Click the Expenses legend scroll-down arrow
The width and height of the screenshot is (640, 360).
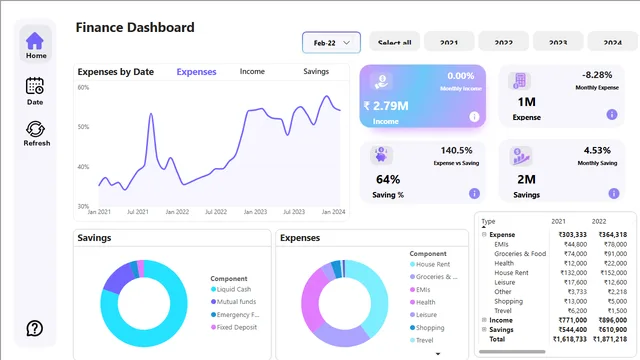click(x=438, y=354)
